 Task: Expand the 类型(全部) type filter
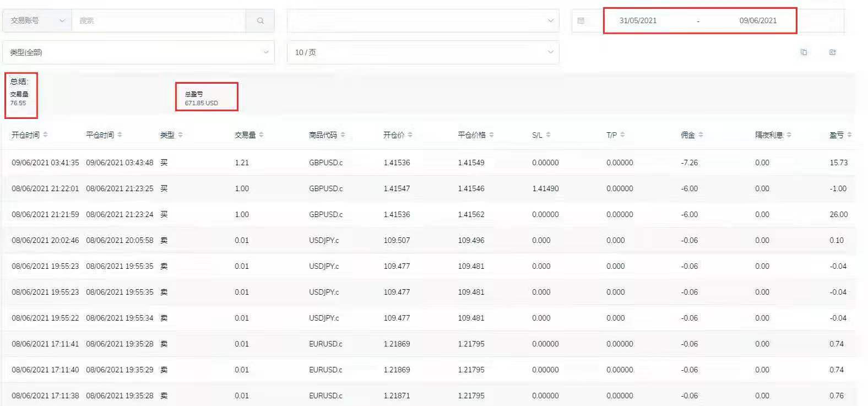pos(138,52)
